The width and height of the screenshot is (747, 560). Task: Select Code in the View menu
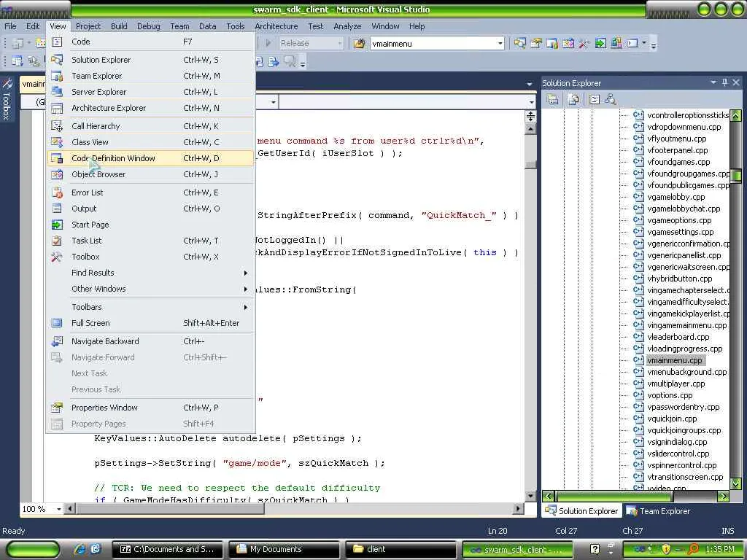coord(151,42)
